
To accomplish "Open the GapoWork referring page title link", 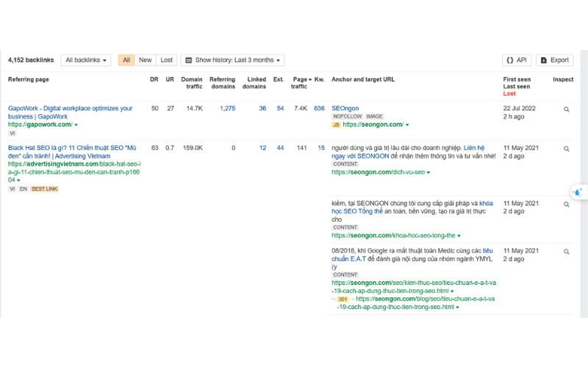I will [70, 113].
